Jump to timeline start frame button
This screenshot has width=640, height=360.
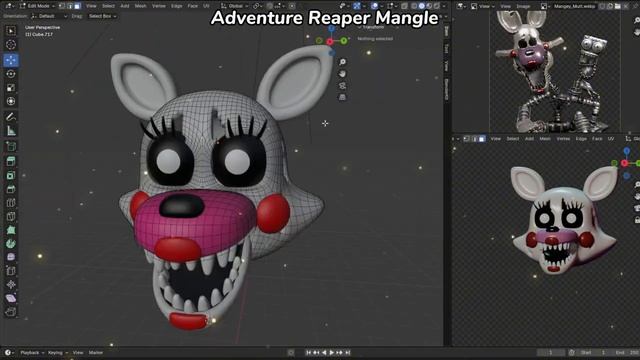point(309,353)
